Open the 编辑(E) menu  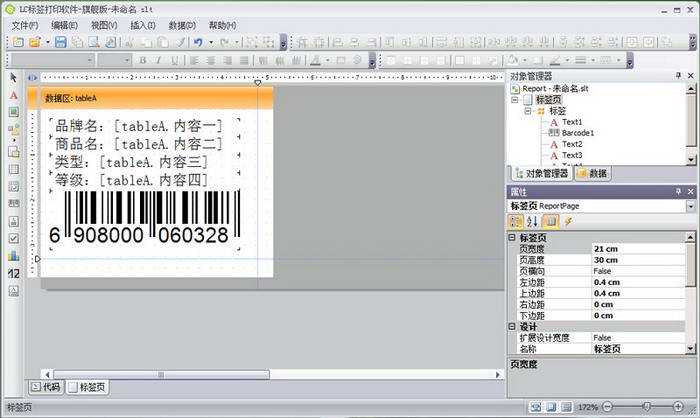(65, 25)
